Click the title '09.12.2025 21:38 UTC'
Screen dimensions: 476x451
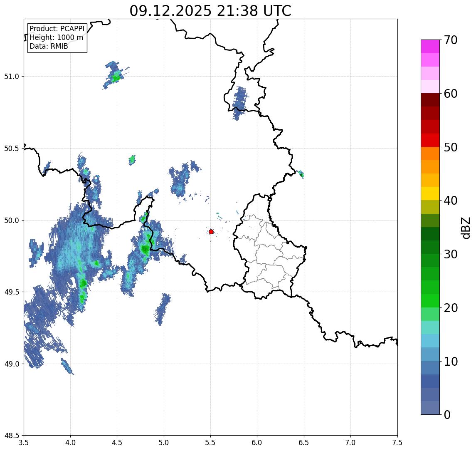(x=210, y=11)
